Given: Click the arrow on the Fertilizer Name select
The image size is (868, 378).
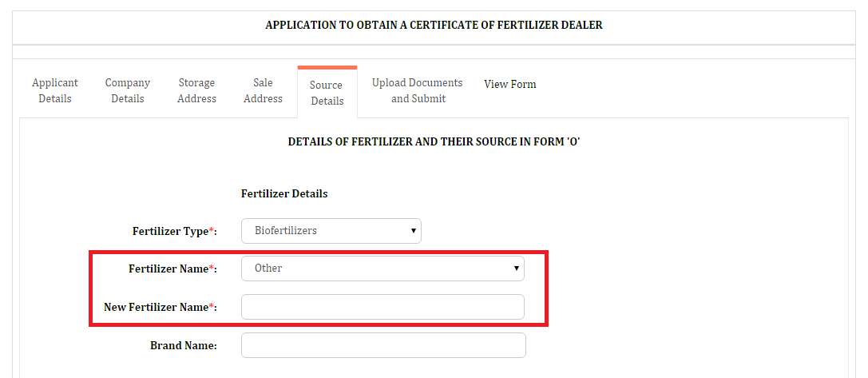Looking at the screenshot, I should (x=516, y=269).
